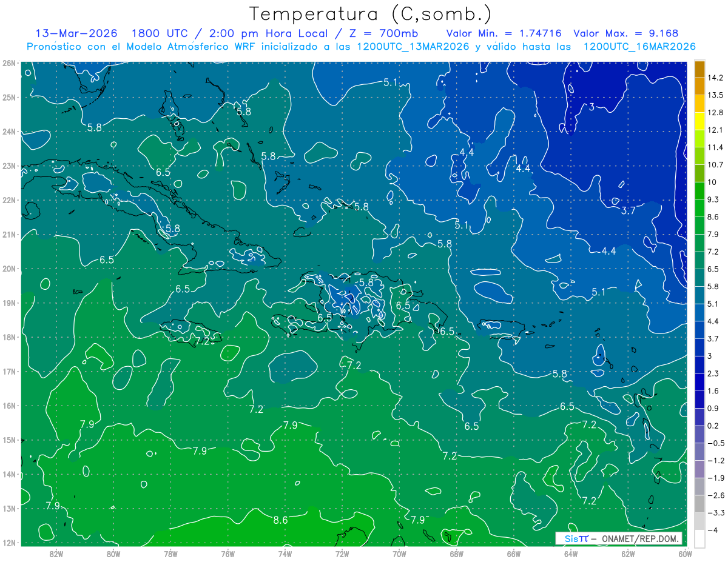Image resolution: width=728 pixels, height=562 pixels.
Task: Click the white swatch below -4 in colorbar
Action: point(699,538)
